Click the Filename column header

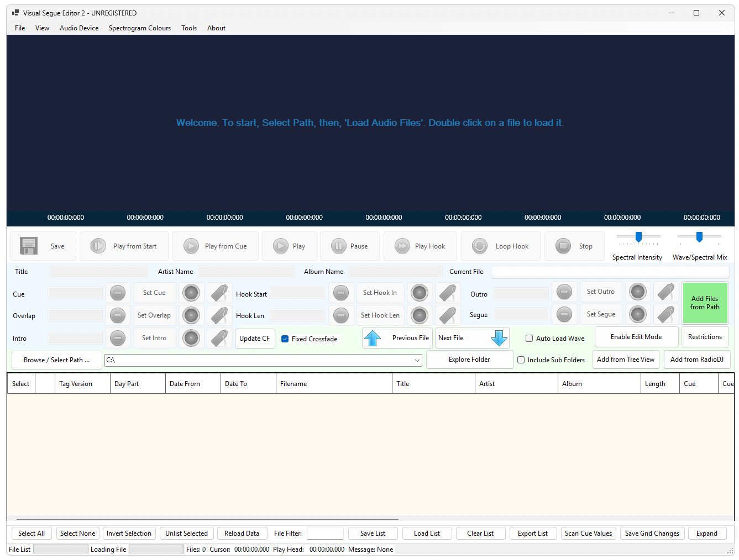[x=334, y=384]
